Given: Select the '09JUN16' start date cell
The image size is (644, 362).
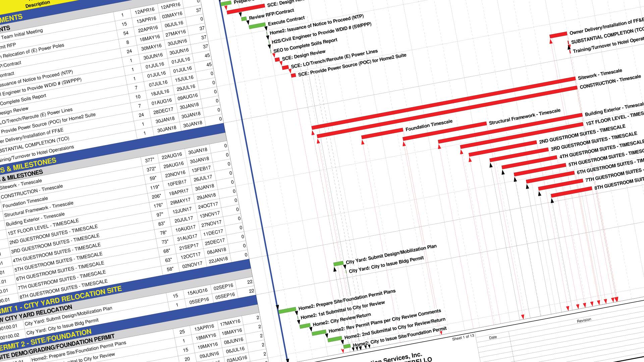Looking at the screenshot, I should [x=209, y=355].
